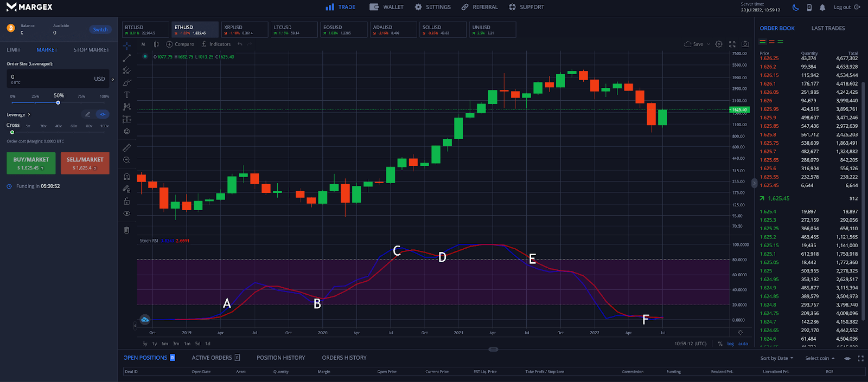This screenshot has width=868, height=382.
Task: Enter fullscreen chart mode
Action: pyautogui.click(x=732, y=44)
